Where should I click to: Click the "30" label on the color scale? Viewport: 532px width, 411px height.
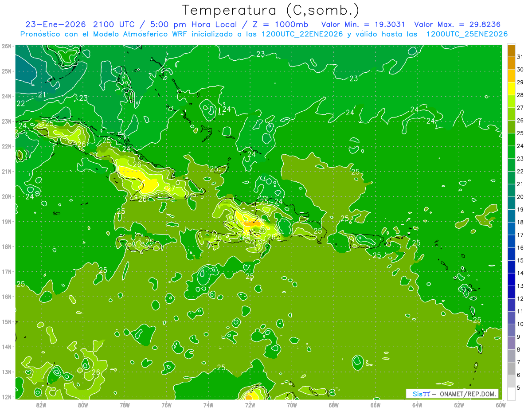click(x=520, y=70)
